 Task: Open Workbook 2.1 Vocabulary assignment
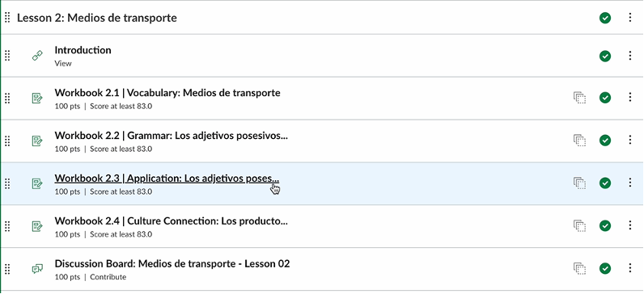point(167,93)
